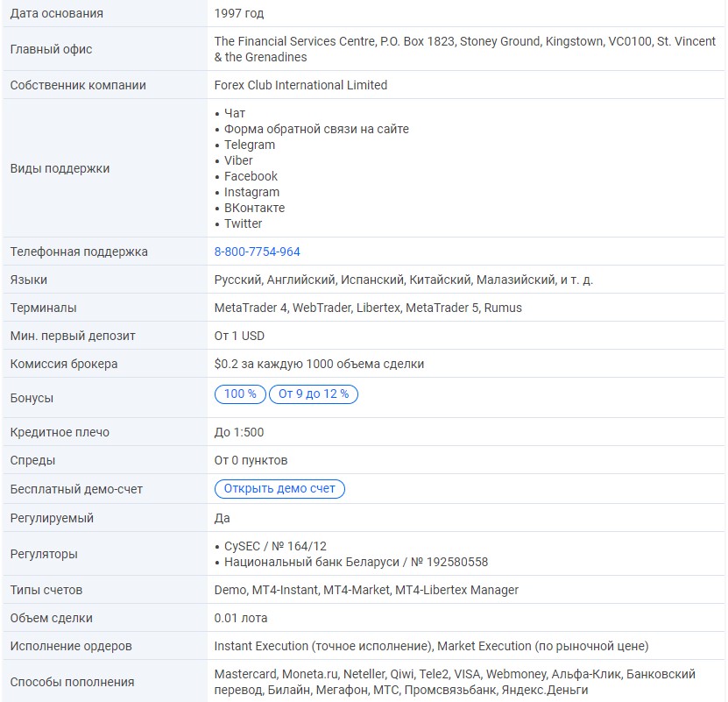Select the Telegram support list item
This screenshot has width=728, height=702.
pyautogui.click(x=249, y=145)
